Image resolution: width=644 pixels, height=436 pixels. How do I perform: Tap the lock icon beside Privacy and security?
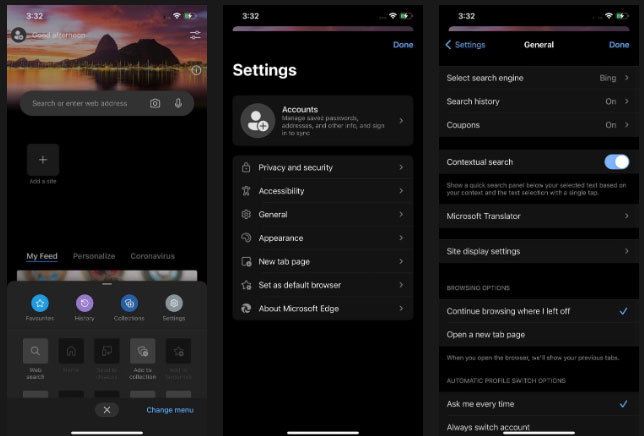[246, 167]
